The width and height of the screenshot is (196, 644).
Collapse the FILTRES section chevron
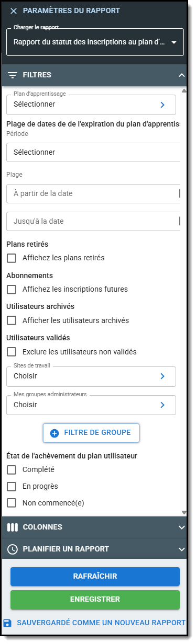click(x=181, y=75)
